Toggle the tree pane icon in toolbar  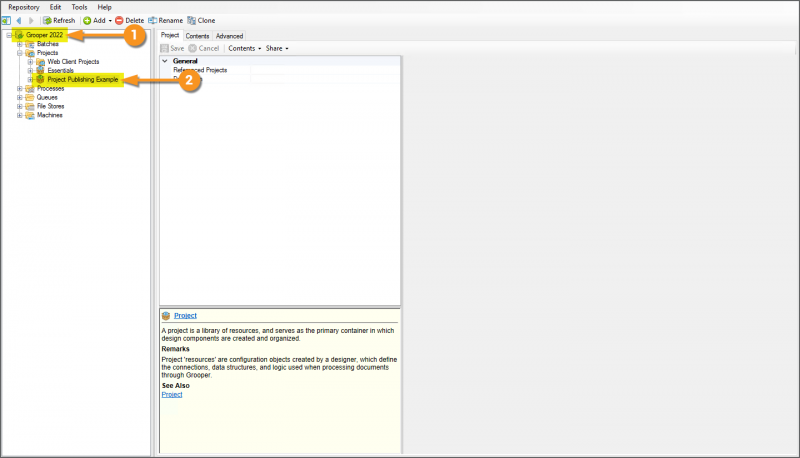pyautogui.click(x=6, y=20)
